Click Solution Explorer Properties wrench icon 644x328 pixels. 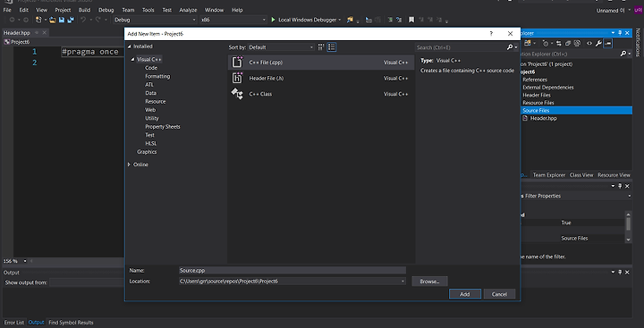coord(598,43)
